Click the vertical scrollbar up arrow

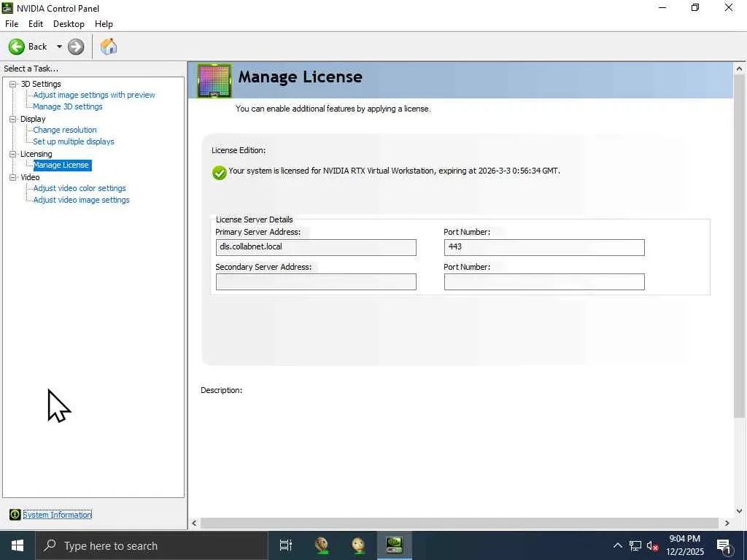tap(740, 69)
